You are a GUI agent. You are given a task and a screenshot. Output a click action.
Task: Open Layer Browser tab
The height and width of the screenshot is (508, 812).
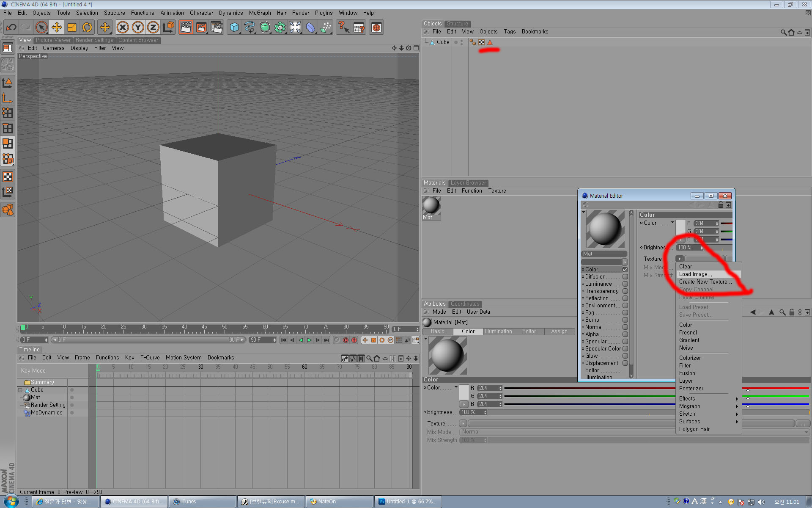tap(468, 183)
